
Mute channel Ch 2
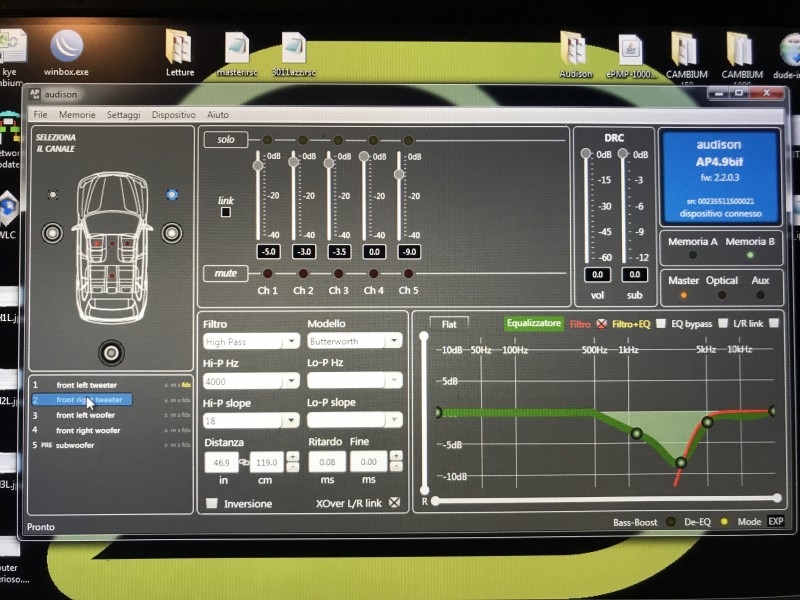pos(303,273)
